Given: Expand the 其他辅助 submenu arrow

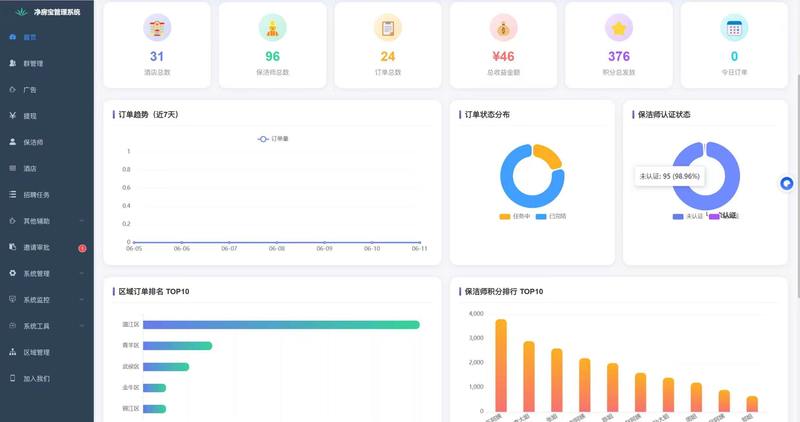Looking at the screenshot, I should [82, 221].
